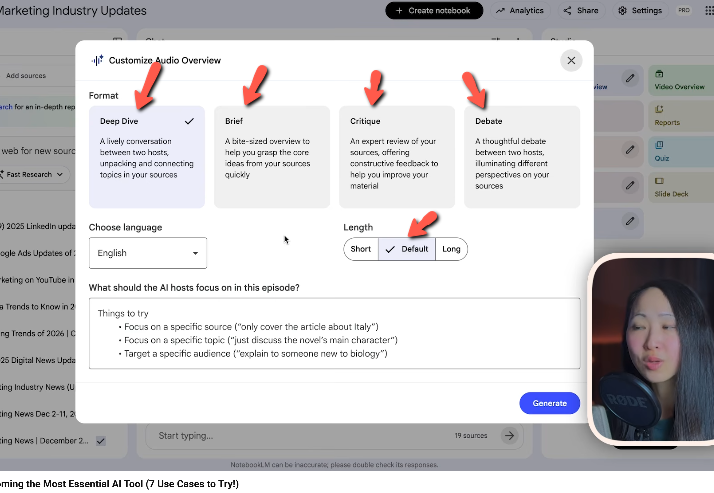
Task: Select the Digital News Update source
Action: (x=38, y=360)
